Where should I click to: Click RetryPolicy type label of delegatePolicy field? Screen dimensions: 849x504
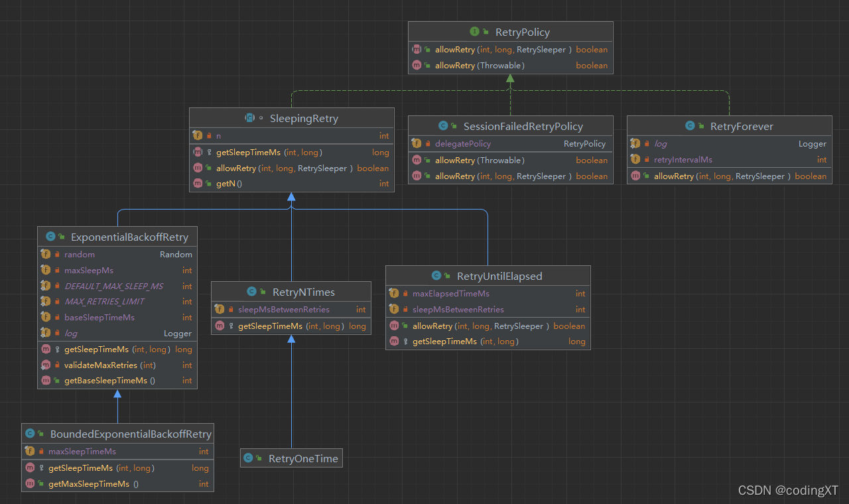pyautogui.click(x=584, y=143)
